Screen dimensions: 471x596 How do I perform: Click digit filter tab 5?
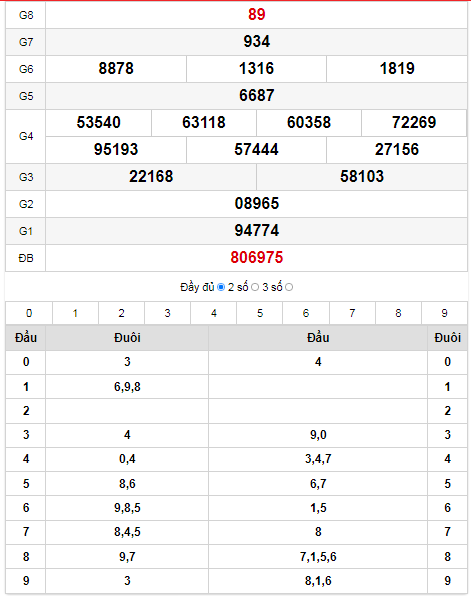[x=260, y=313]
